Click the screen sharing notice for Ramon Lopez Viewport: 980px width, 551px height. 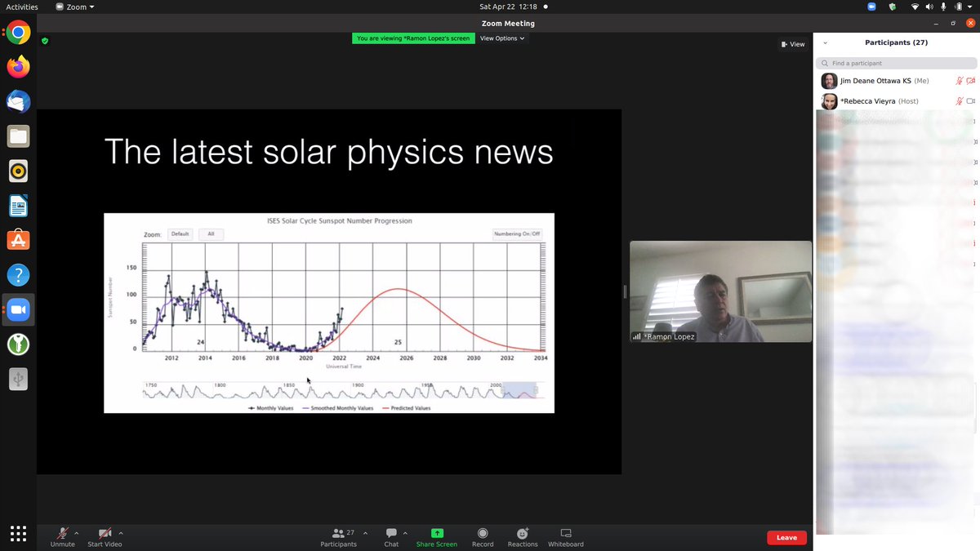[x=413, y=38]
